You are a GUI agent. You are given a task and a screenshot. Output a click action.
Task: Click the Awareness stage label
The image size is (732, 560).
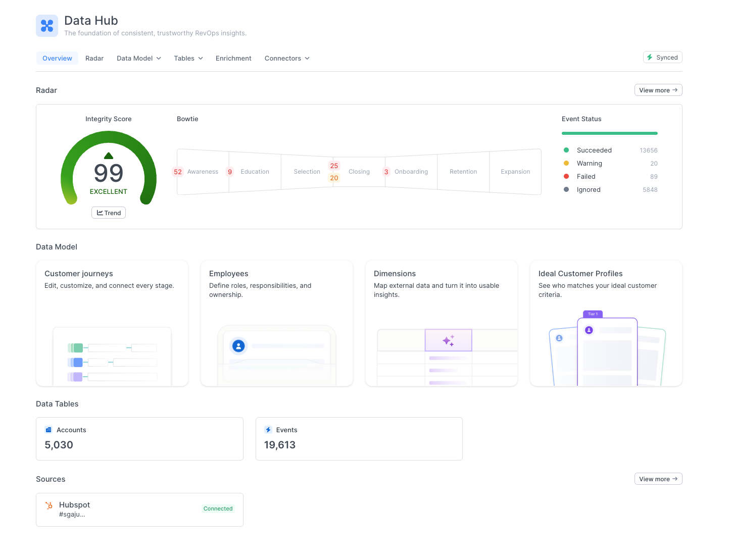(203, 172)
